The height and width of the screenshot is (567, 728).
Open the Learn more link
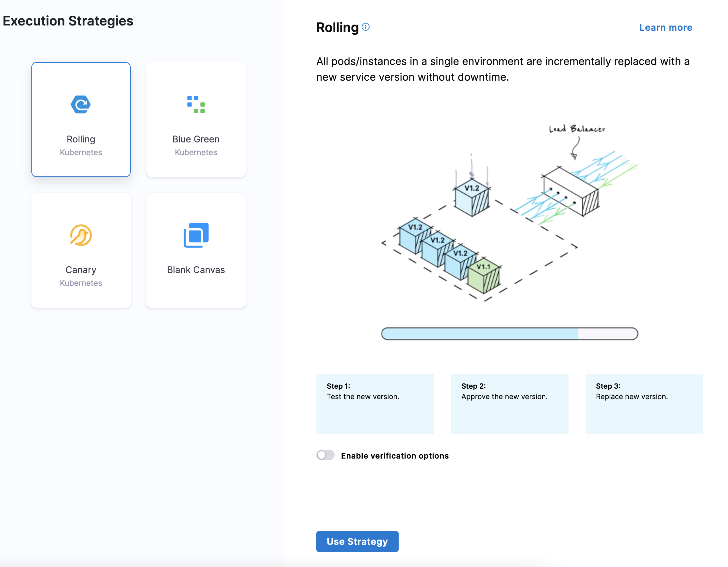(x=665, y=28)
